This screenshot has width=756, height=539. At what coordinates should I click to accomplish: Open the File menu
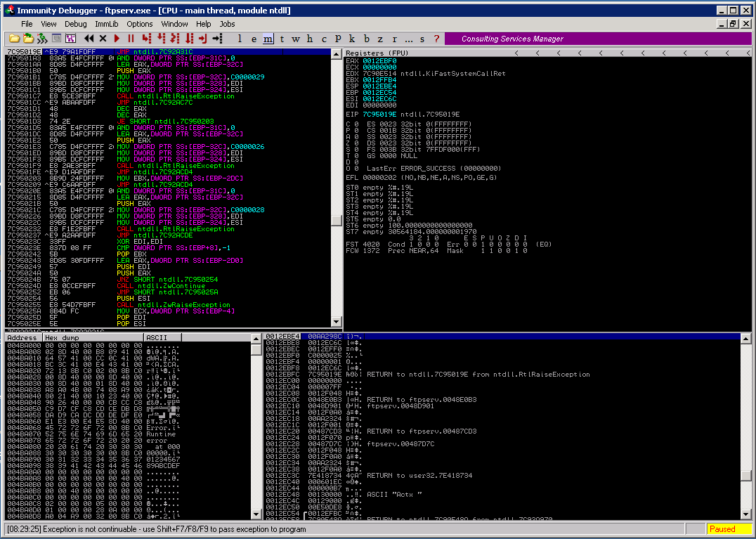pyautogui.click(x=27, y=24)
